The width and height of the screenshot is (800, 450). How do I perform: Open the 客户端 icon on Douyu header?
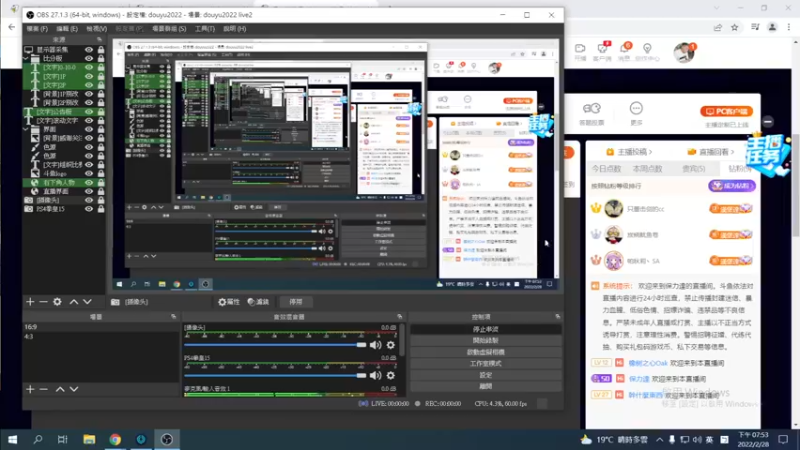(x=602, y=48)
